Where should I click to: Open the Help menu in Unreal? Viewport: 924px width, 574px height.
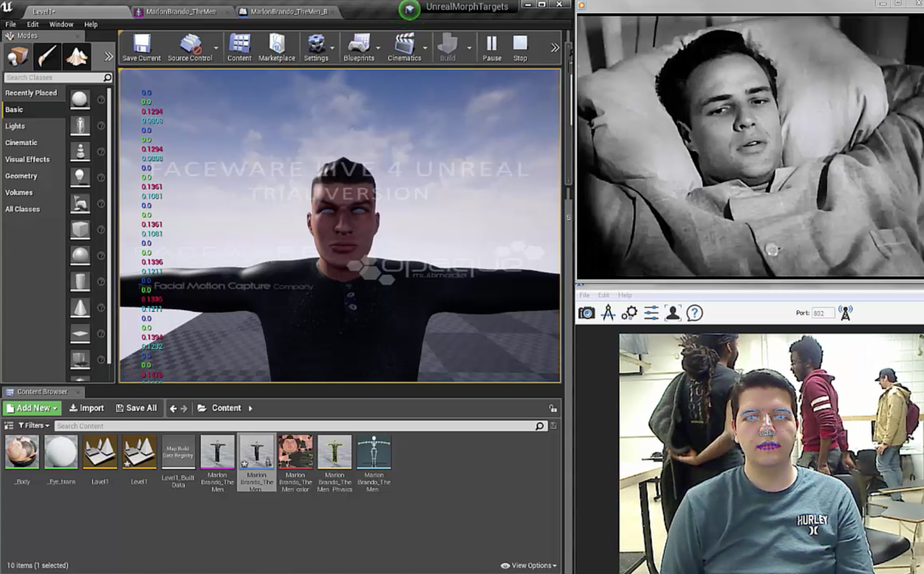[91, 24]
